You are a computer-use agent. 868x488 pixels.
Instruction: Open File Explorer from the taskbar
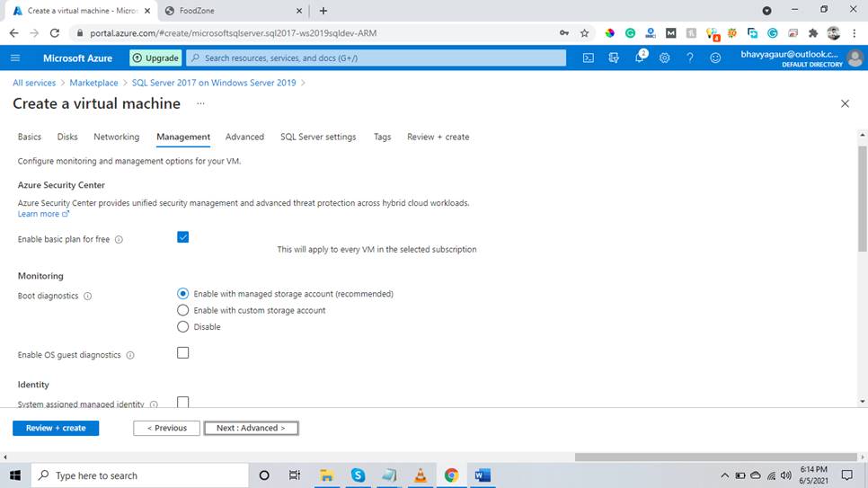point(326,475)
